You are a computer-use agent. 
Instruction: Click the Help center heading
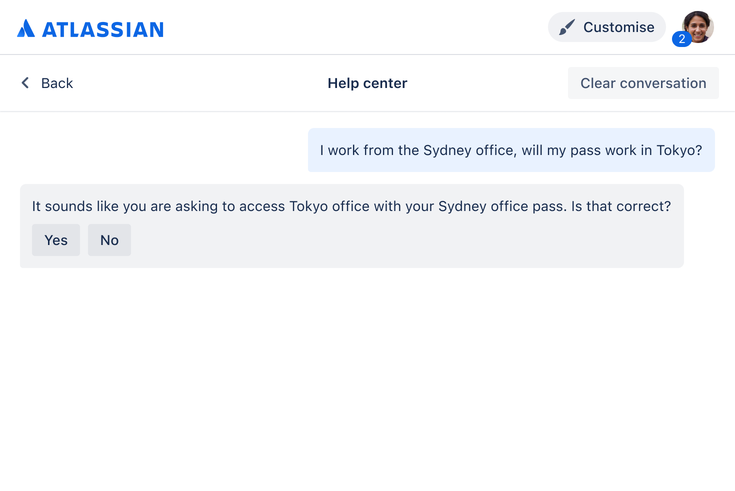tap(368, 83)
